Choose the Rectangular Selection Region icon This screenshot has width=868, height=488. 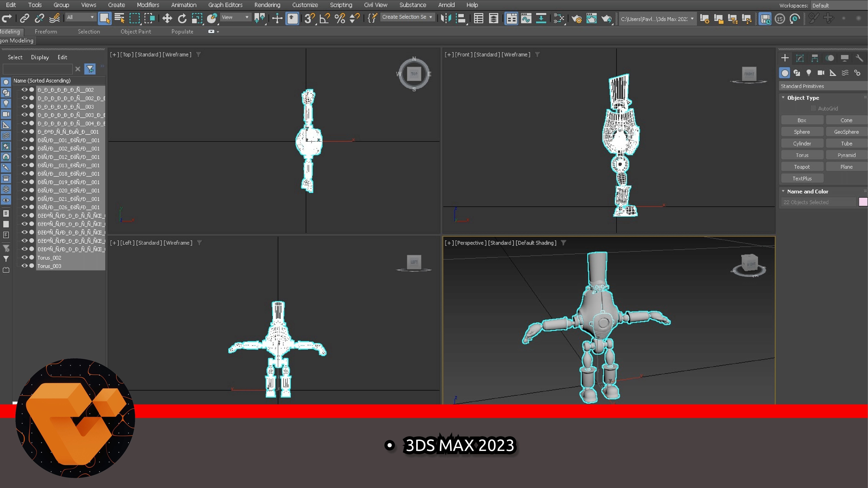134,18
